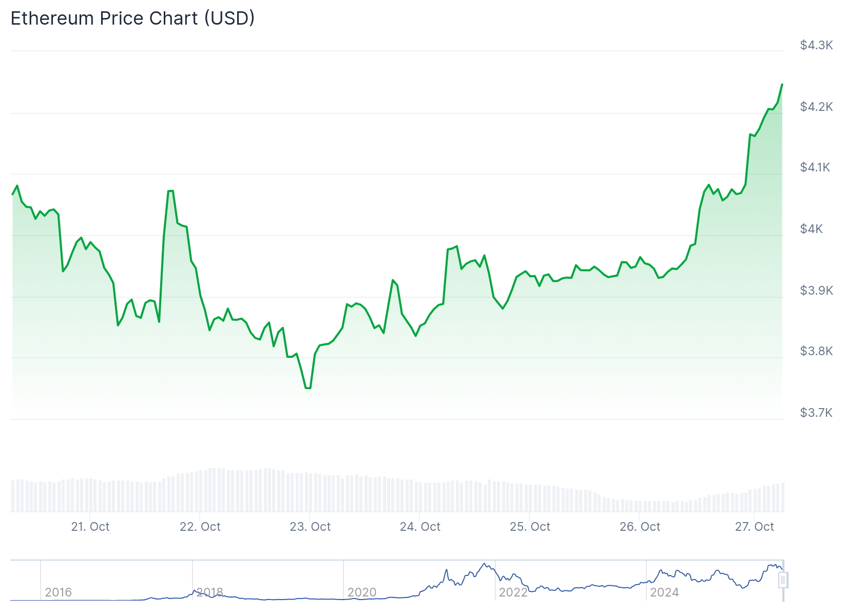Click the Ethereum Price Chart (USD) title
Viewport: 844px width, 616px height.
(132, 18)
